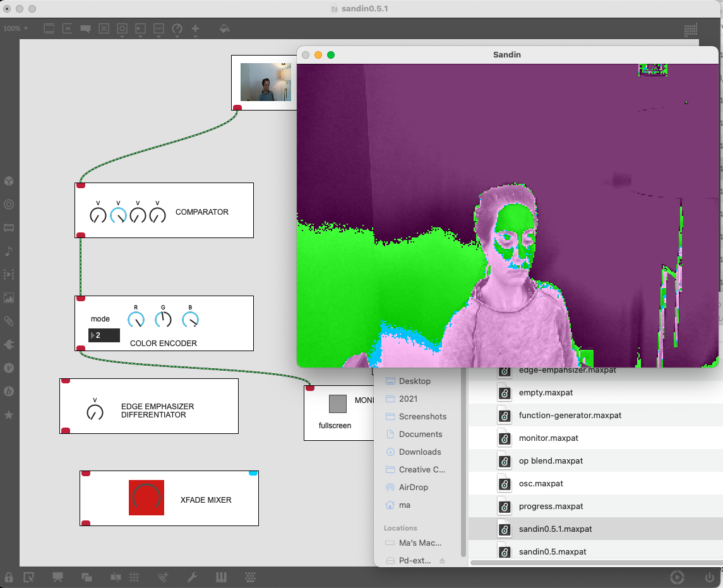Open patcher windows icon in bottom toolbar

tap(87, 577)
